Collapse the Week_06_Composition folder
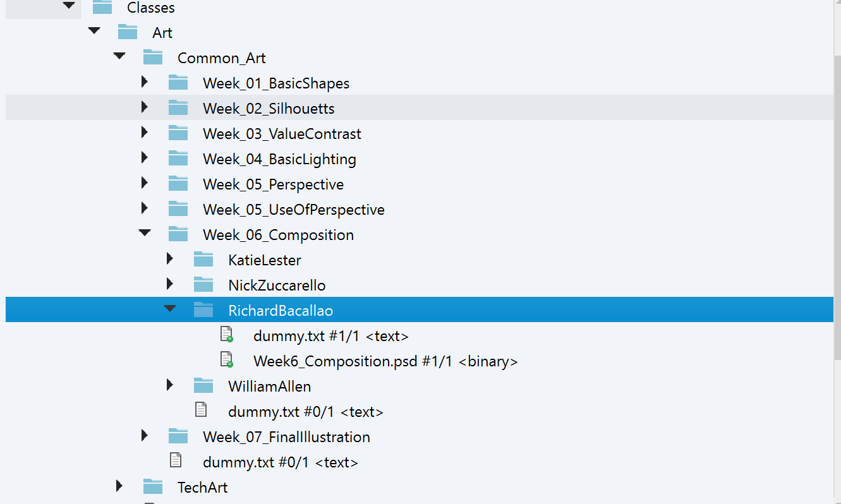Image resolution: width=841 pixels, height=504 pixels. [145, 233]
